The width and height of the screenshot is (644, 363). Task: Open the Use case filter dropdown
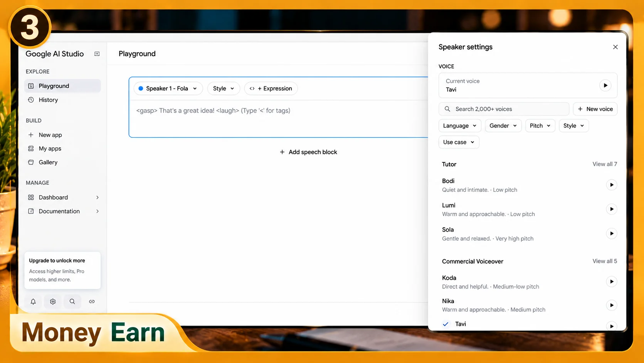[x=459, y=142]
